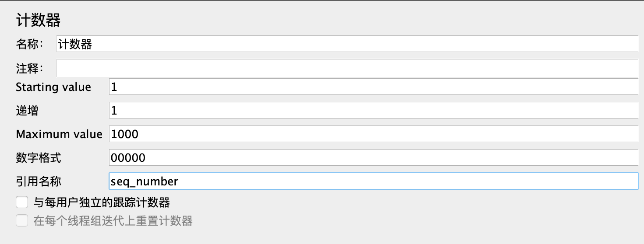The image size is (644, 244).
Task: Click the 递增 label
Action: point(27,110)
